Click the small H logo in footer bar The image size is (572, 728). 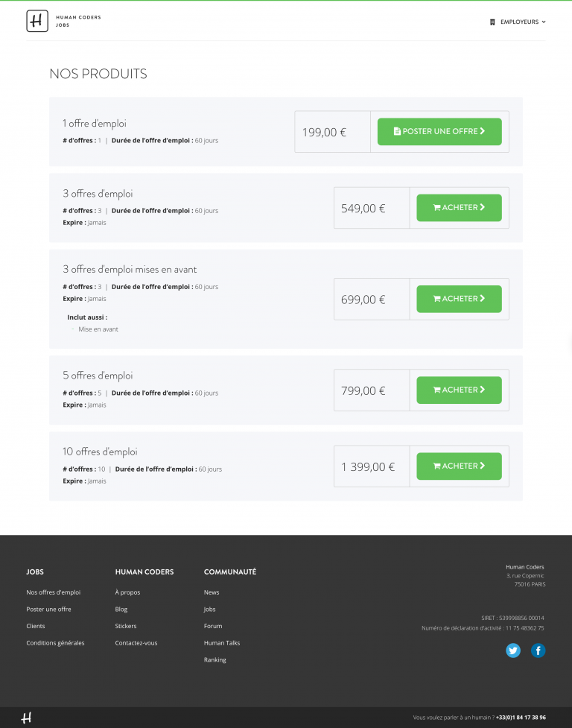click(x=27, y=718)
